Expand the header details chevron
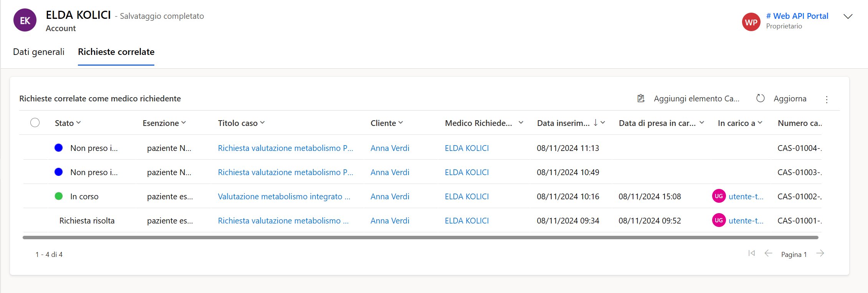 pos(848,17)
